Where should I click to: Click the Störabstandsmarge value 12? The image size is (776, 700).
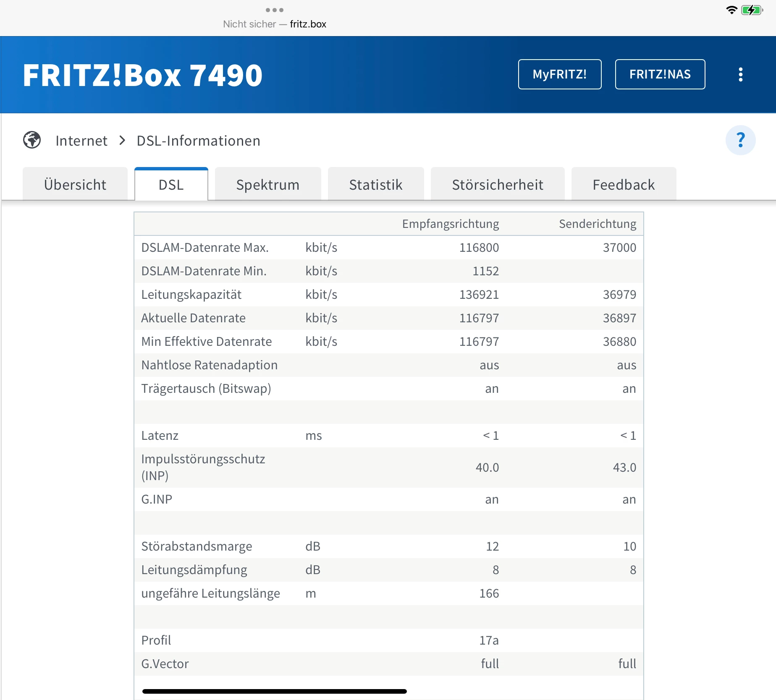[x=493, y=546]
